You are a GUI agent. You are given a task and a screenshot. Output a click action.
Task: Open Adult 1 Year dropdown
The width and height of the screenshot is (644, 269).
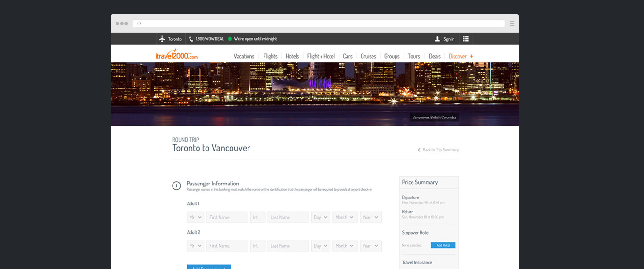click(371, 217)
